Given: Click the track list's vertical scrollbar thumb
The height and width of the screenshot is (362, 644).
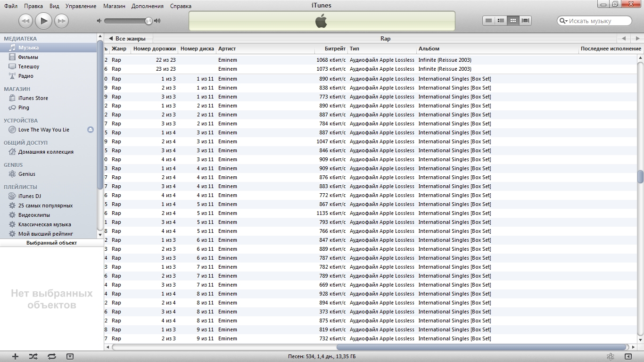Looking at the screenshot, I should pos(640,176).
